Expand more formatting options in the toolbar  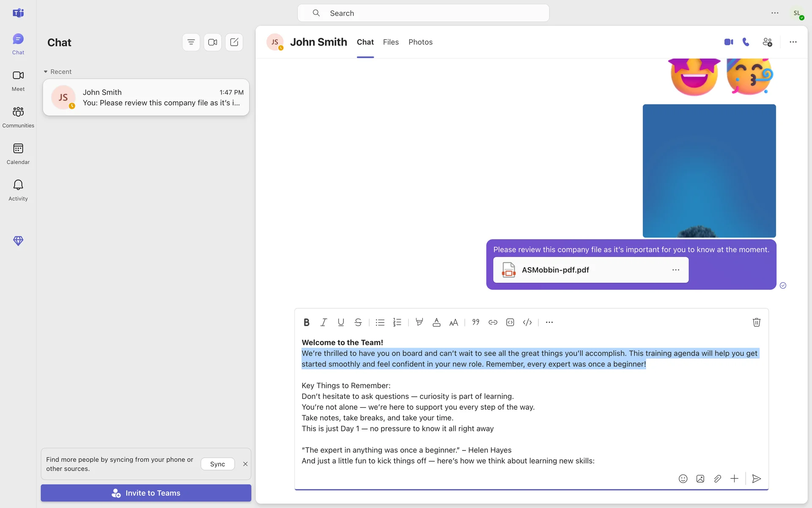(549, 323)
